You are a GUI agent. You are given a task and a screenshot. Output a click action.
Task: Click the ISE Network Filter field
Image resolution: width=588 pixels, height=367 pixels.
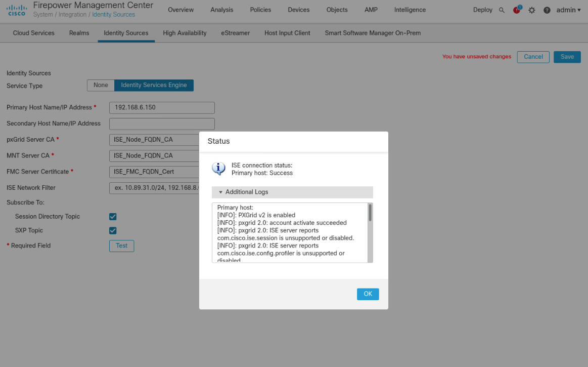[x=154, y=188]
